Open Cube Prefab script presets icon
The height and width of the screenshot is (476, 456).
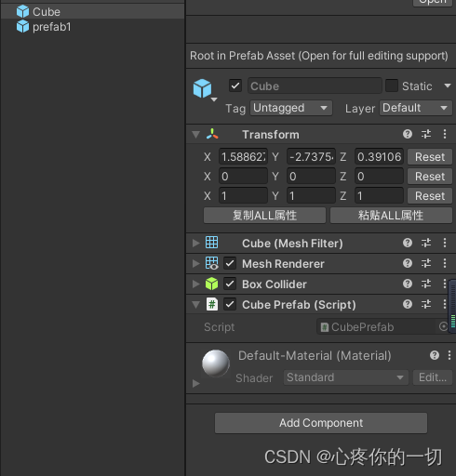[426, 304]
